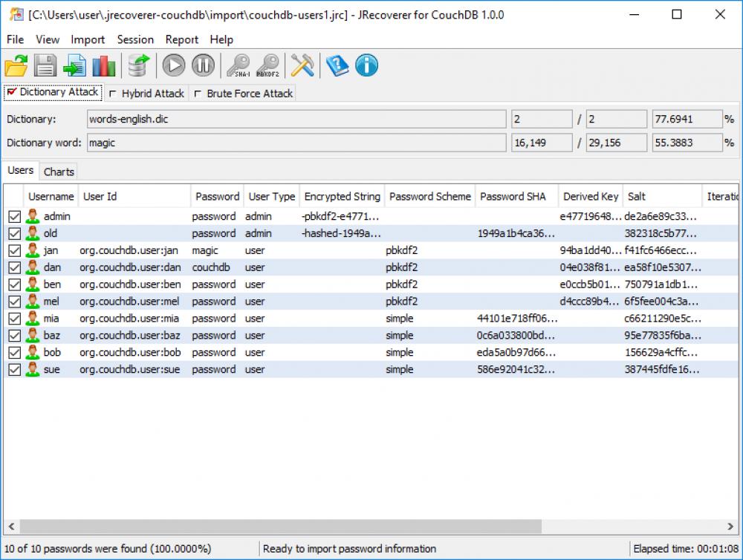This screenshot has height=560, width=743.
Task: Select the SHA-1 key icon
Action: (239, 65)
